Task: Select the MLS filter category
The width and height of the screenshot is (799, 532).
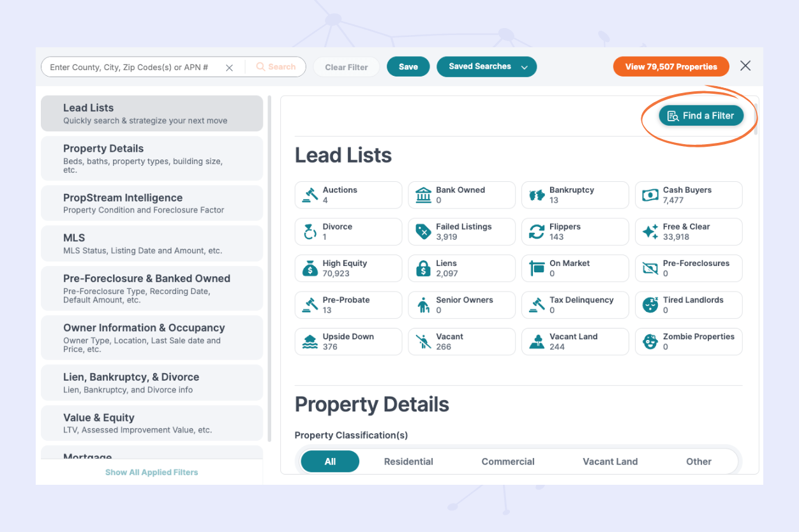Action: coord(151,243)
